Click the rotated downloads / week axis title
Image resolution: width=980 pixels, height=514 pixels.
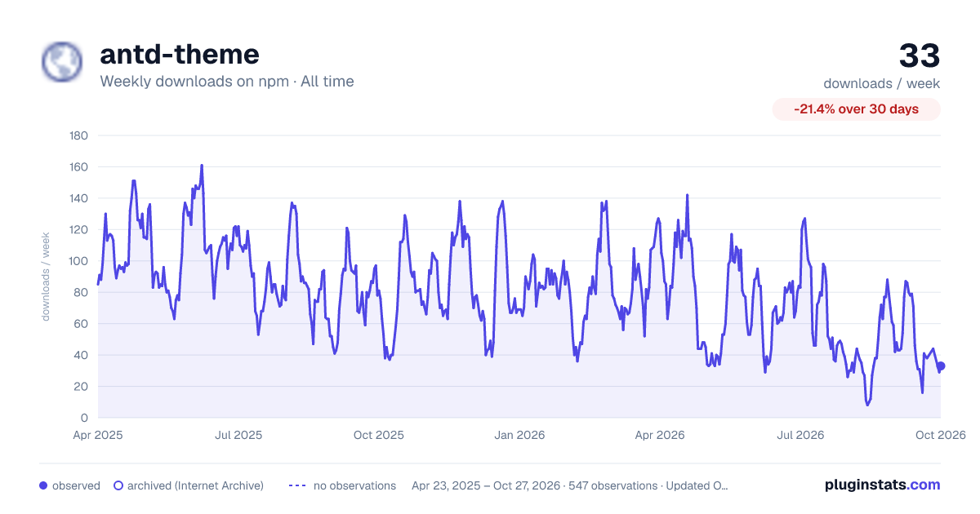pos(46,277)
